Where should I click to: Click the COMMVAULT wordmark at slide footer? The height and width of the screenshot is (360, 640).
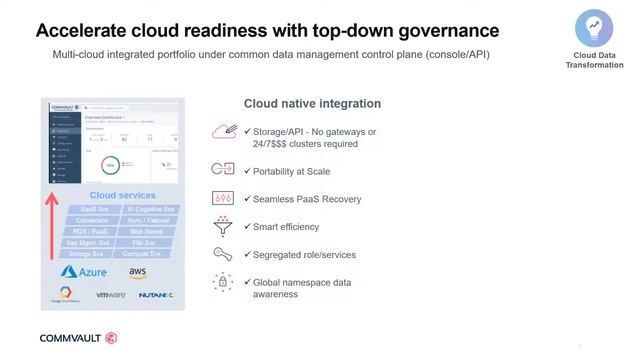(x=70, y=338)
